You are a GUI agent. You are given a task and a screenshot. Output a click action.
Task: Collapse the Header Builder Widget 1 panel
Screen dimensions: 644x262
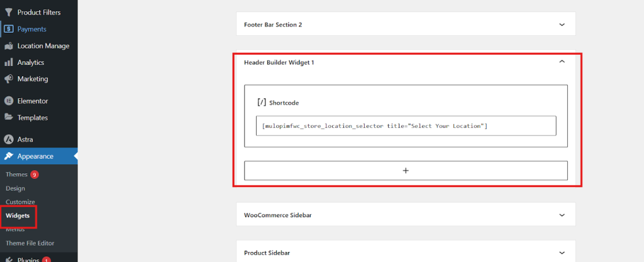pos(562,62)
